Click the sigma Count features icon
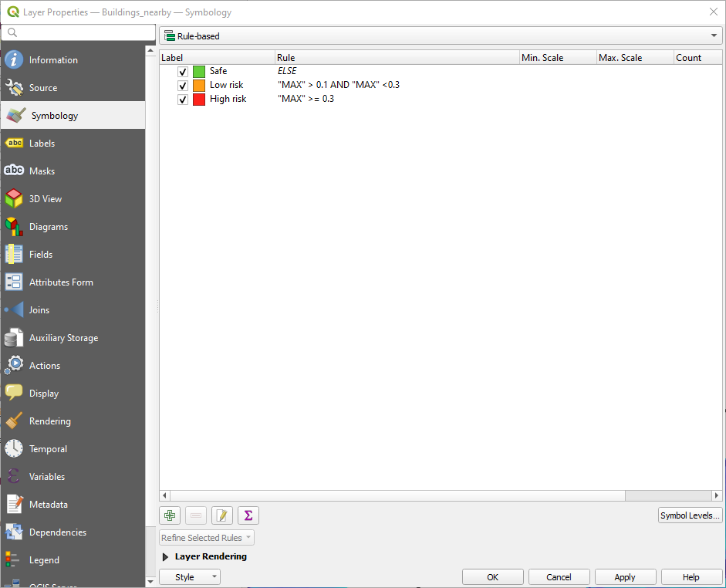 point(248,515)
